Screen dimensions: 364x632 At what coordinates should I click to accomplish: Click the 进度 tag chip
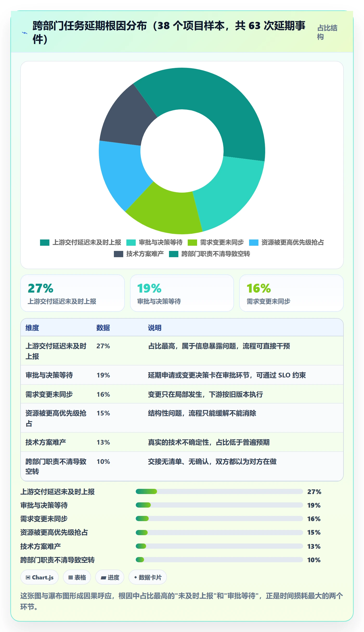[110, 577]
